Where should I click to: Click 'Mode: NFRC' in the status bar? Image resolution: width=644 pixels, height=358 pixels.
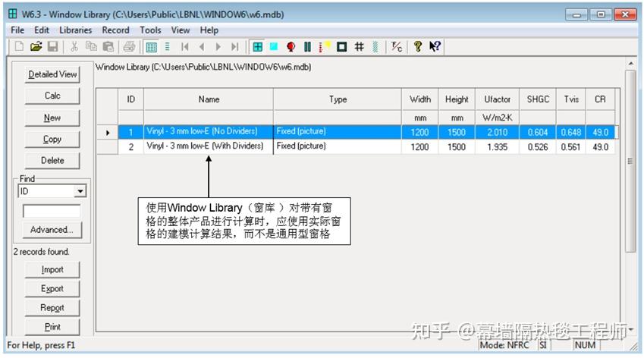504,345
